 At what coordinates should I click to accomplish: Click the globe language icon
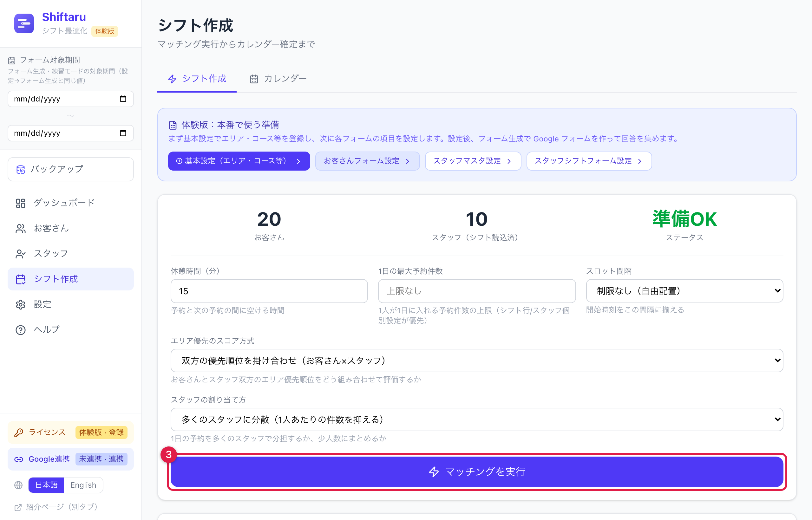[x=18, y=485]
